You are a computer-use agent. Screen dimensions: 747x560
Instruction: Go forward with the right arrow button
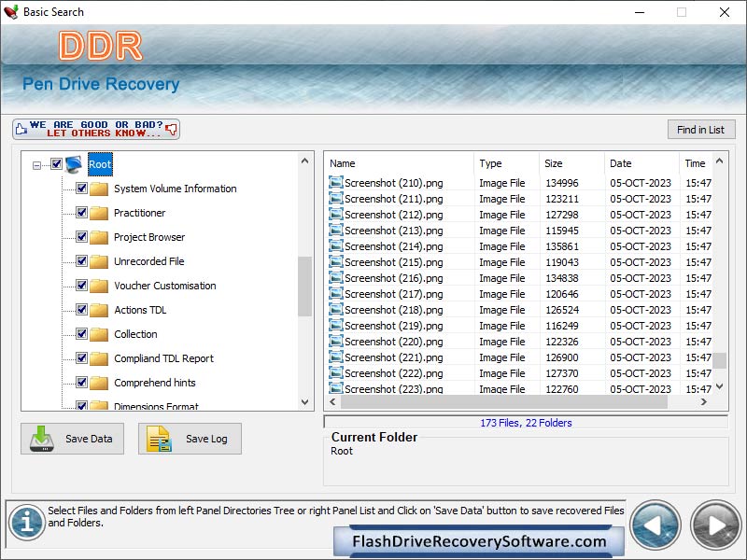click(715, 525)
